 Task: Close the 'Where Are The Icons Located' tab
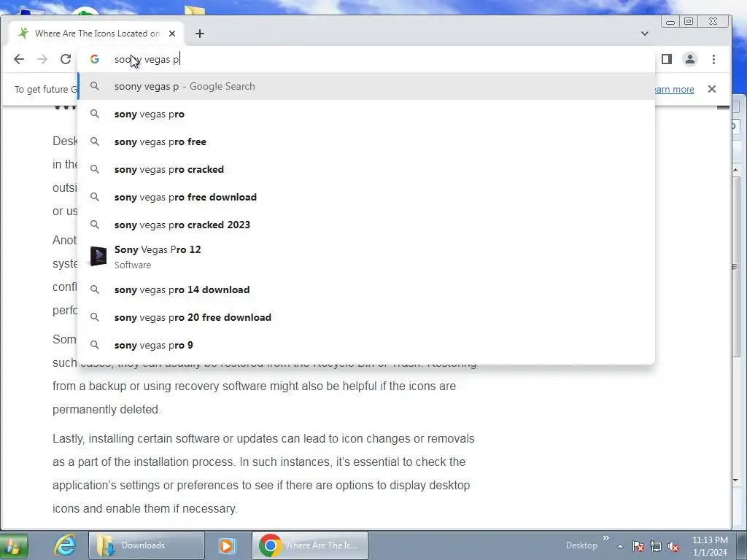click(172, 34)
